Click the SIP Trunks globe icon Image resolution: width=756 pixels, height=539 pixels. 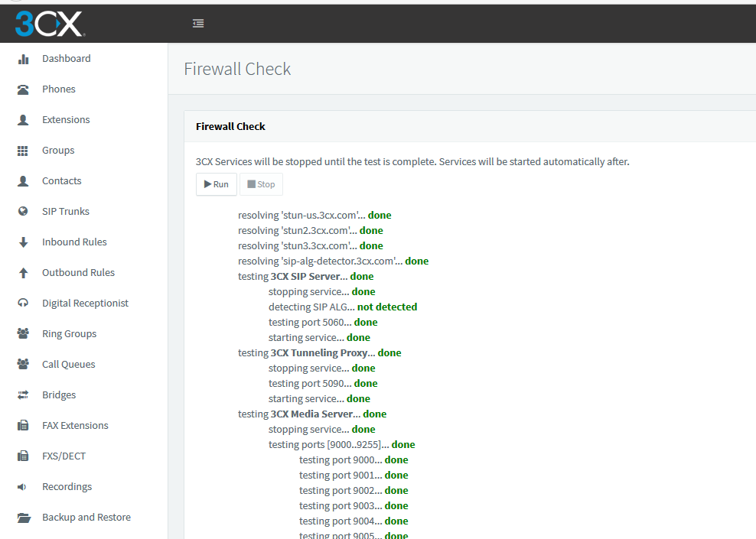pos(23,211)
